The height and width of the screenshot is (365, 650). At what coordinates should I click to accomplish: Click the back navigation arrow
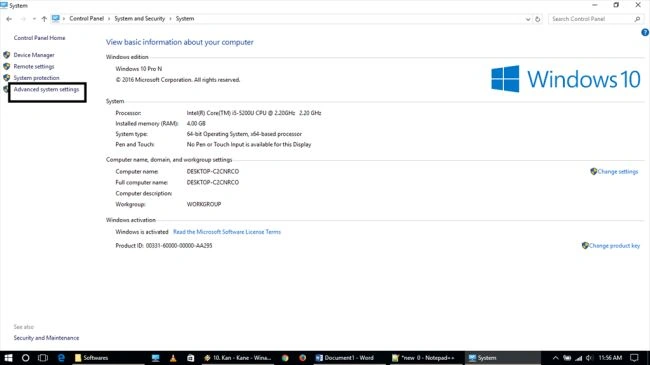click(x=9, y=19)
